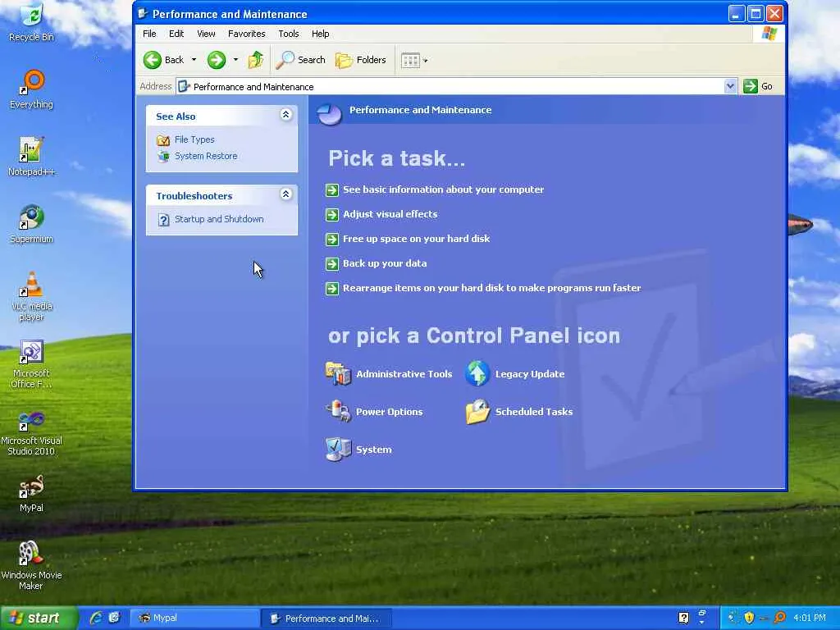Open the System icon
Image resolution: width=840 pixels, height=630 pixels.
click(x=338, y=450)
